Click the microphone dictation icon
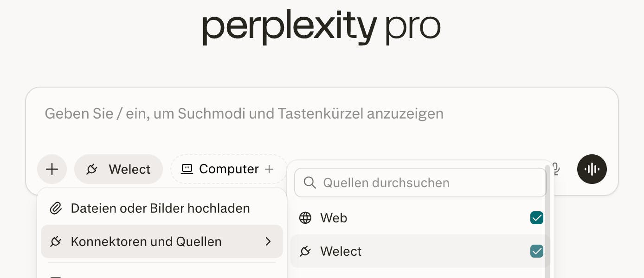 tap(556, 169)
